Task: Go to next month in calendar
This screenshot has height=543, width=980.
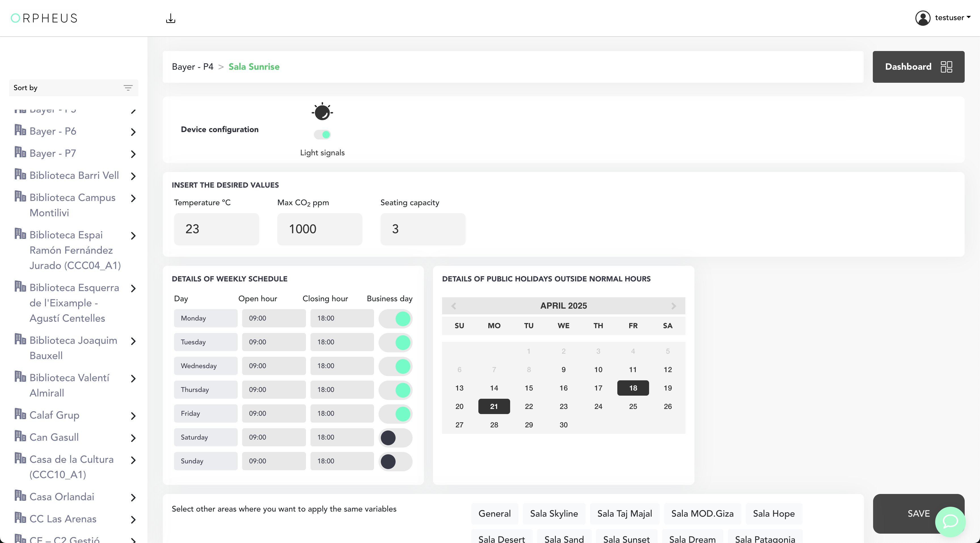Action: point(673,306)
